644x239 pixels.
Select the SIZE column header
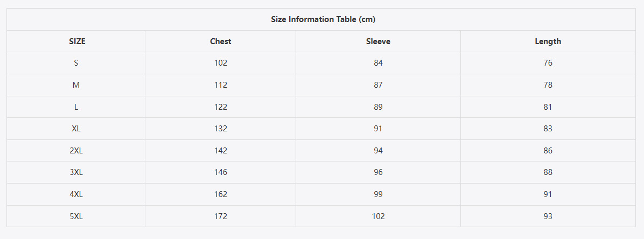click(77, 41)
